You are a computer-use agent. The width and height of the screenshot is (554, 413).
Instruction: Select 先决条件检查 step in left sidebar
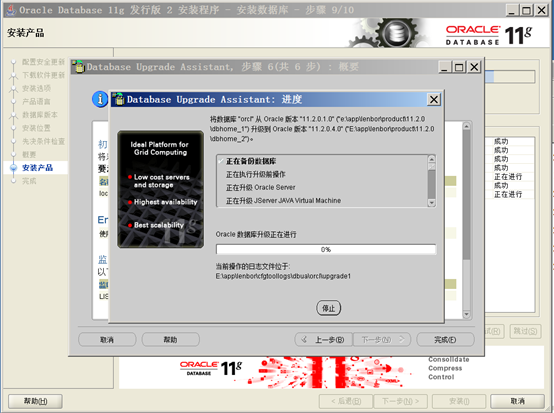pyautogui.click(x=43, y=141)
